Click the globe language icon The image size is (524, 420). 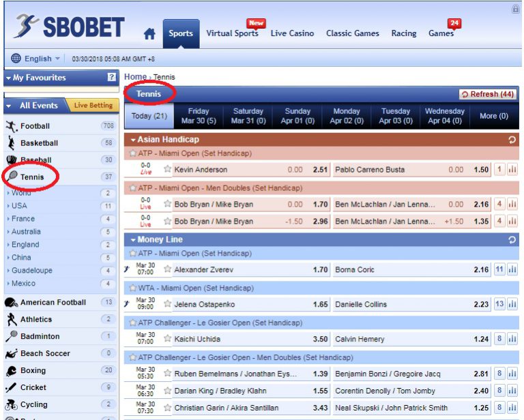pyautogui.click(x=16, y=58)
